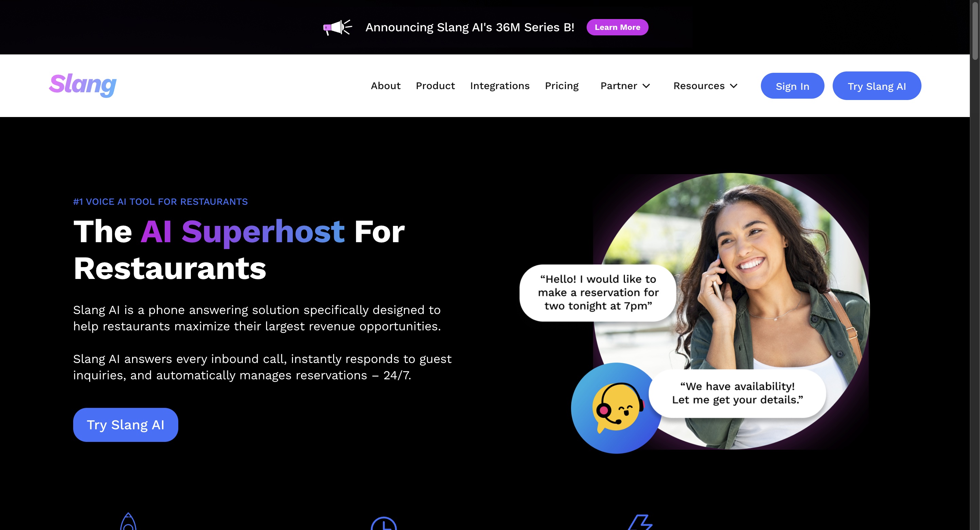Click the Slang logo in header

83,85
